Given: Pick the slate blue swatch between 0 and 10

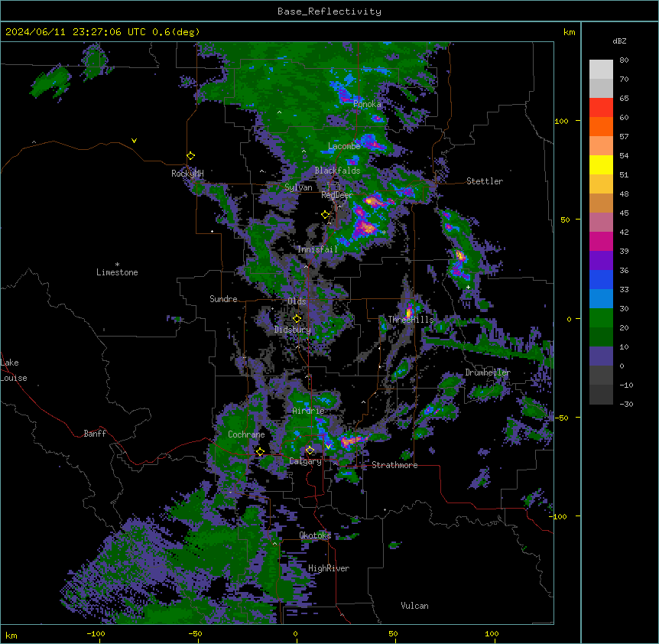Looking at the screenshot, I should [601, 356].
